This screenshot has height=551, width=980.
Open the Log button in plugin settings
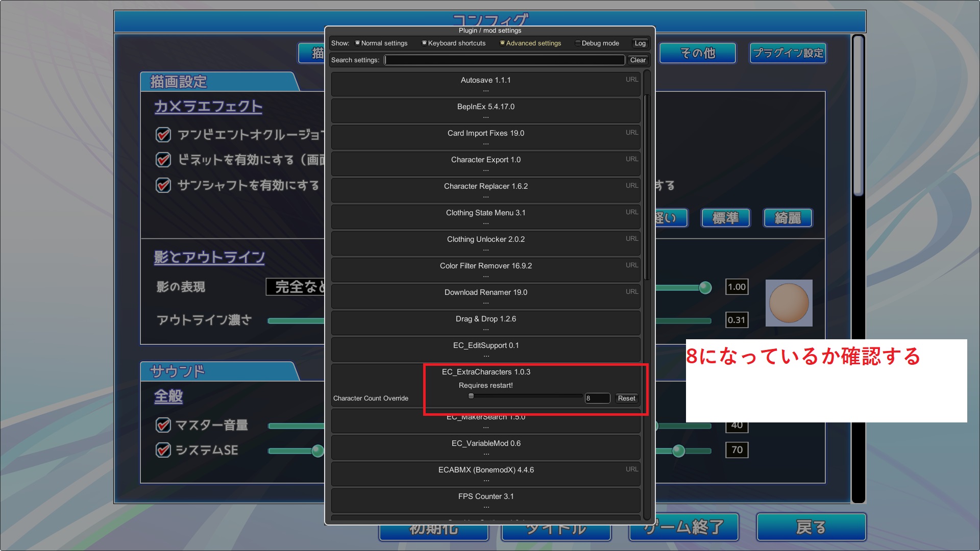point(640,43)
